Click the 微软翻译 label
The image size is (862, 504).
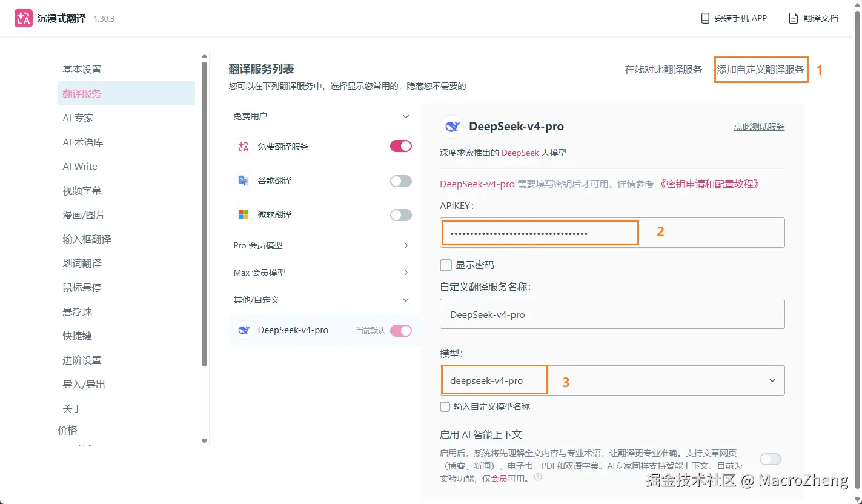click(274, 214)
